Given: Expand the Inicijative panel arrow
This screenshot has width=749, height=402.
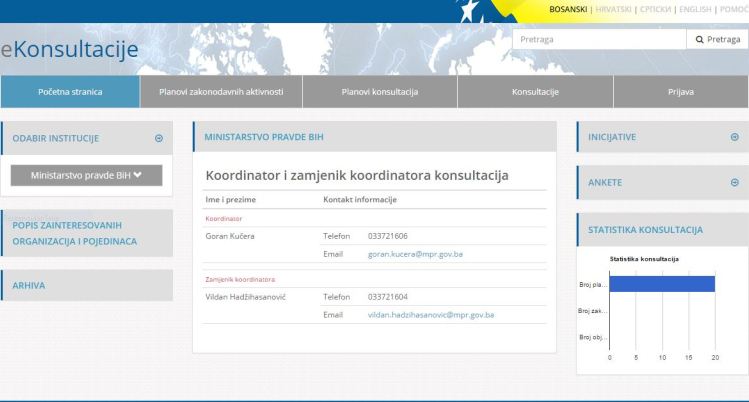Looking at the screenshot, I should coord(735,137).
